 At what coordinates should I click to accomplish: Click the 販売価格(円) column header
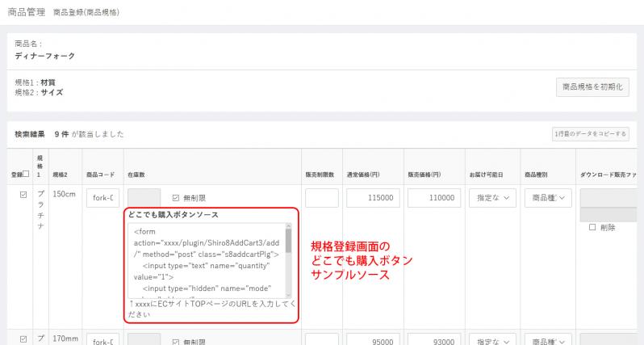[x=424, y=175]
